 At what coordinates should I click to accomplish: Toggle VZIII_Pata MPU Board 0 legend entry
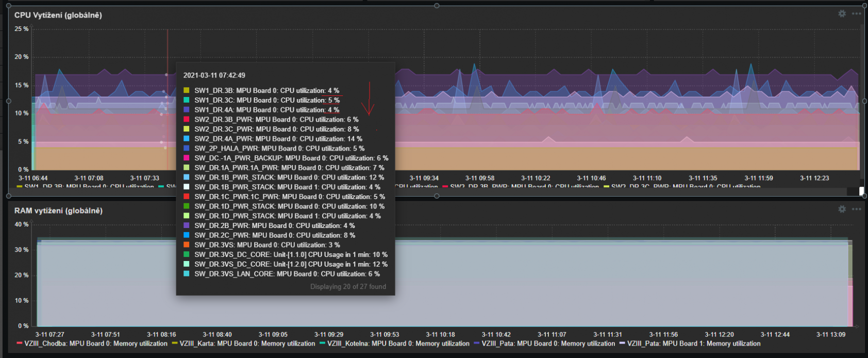pyautogui.click(x=548, y=344)
